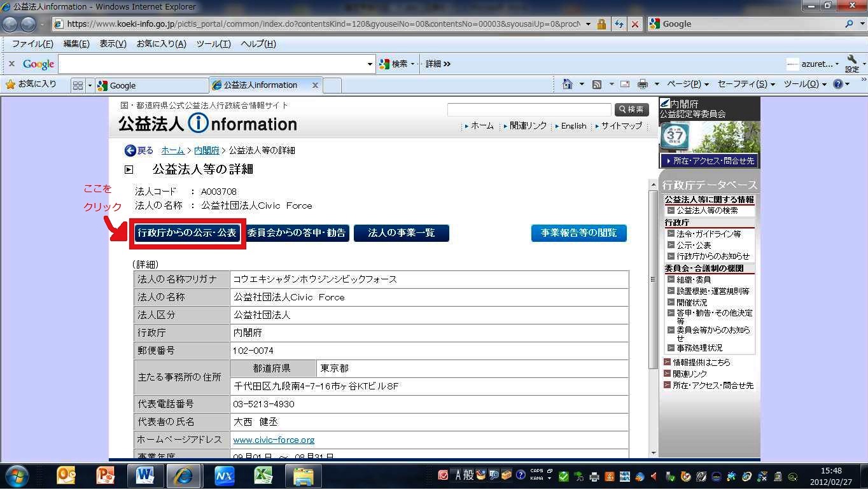868x490 pixels.
Task: Open the ファイル(F) menu
Action: coord(33,44)
